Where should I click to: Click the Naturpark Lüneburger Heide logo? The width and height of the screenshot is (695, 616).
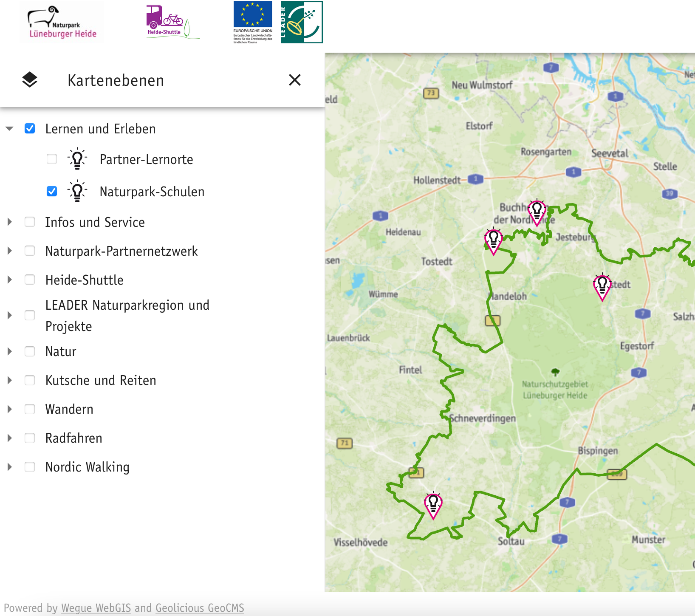click(62, 23)
